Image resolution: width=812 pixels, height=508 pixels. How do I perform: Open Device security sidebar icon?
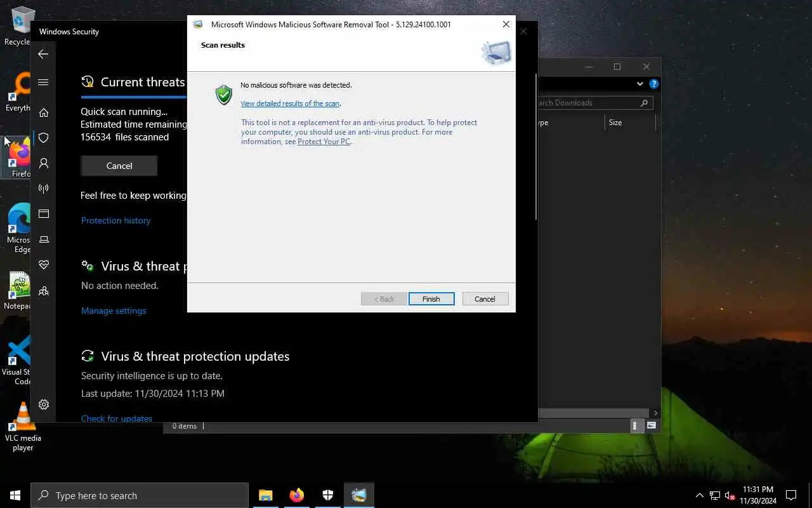pyautogui.click(x=44, y=239)
